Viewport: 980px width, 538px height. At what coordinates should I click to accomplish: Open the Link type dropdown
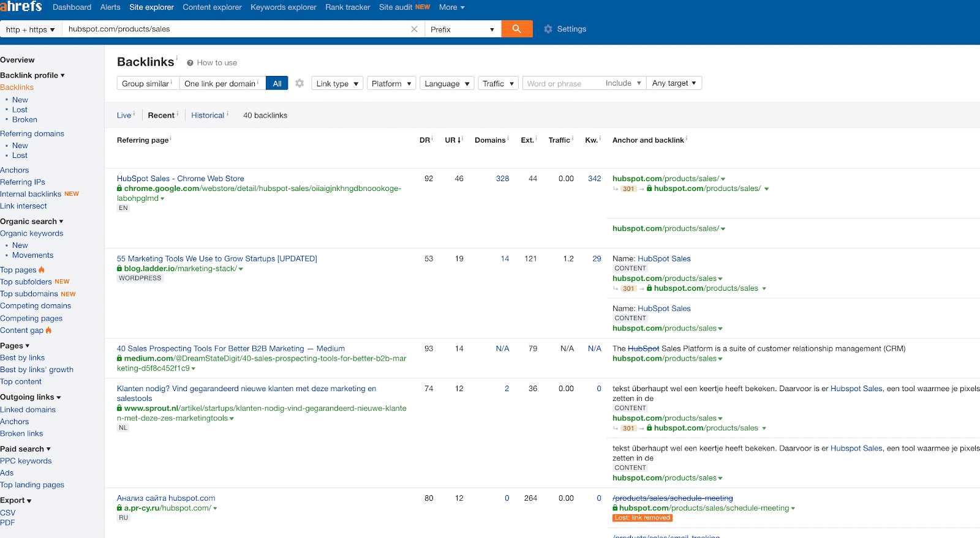pyautogui.click(x=337, y=83)
